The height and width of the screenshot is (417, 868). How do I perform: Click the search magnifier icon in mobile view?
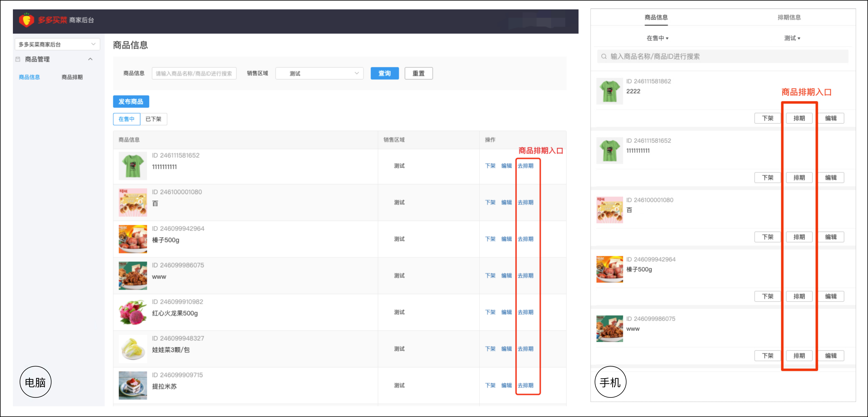[x=604, y=57]
